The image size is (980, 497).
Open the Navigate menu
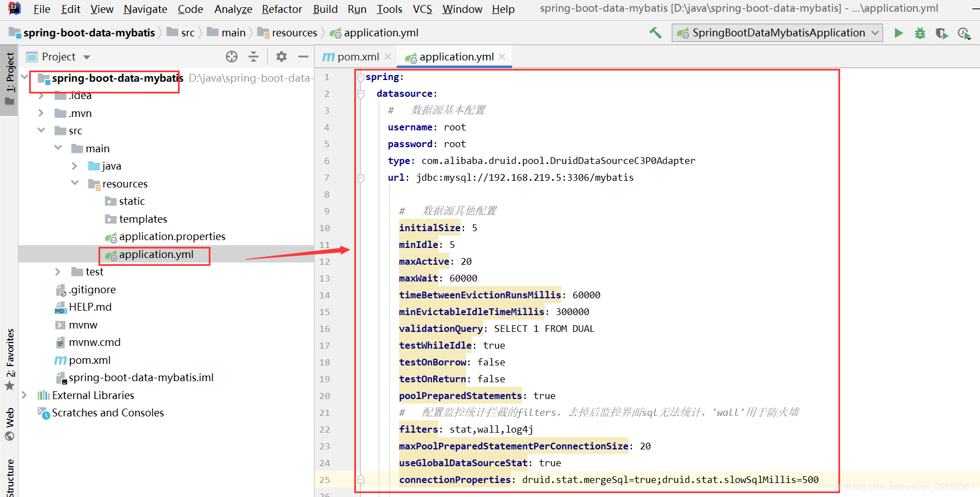coord(146,9)
